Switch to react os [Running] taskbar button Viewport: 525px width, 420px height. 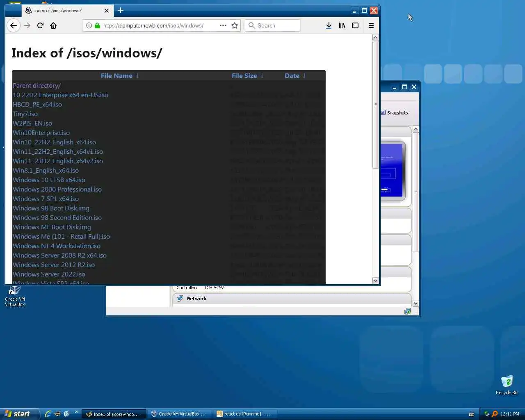pos(245,414)
